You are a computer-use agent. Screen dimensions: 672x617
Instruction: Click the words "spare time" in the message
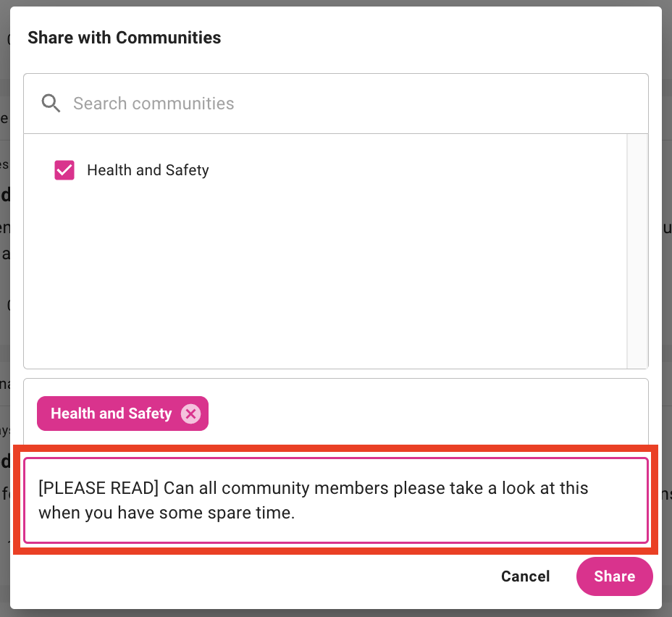pyautogui.click(x=251, y=513)
